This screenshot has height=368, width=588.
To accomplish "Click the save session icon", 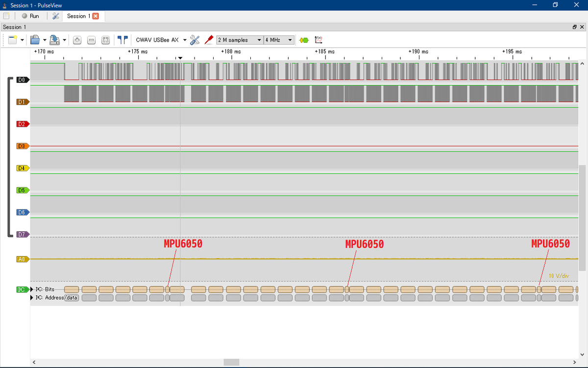I will [x=54, y=40].
